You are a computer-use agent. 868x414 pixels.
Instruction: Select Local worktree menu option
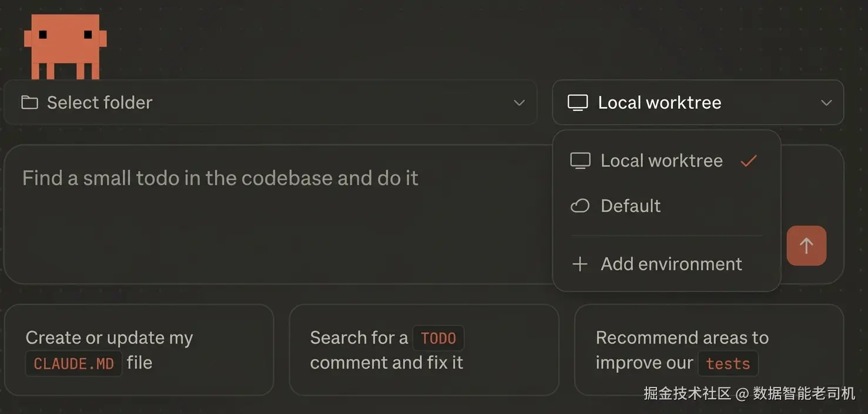point(661,161)
